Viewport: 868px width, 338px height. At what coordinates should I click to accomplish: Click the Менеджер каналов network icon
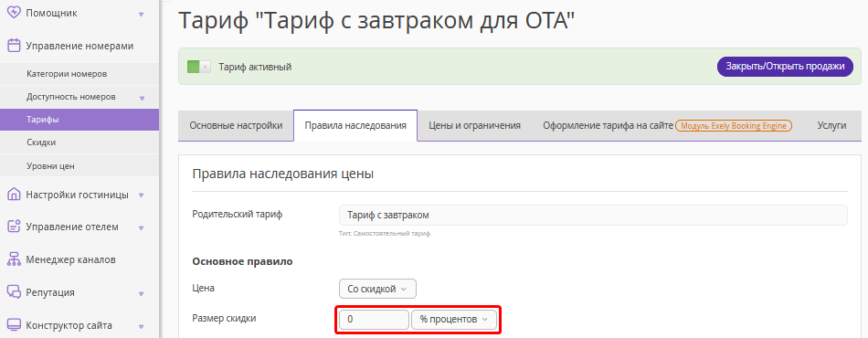point(14,259)
